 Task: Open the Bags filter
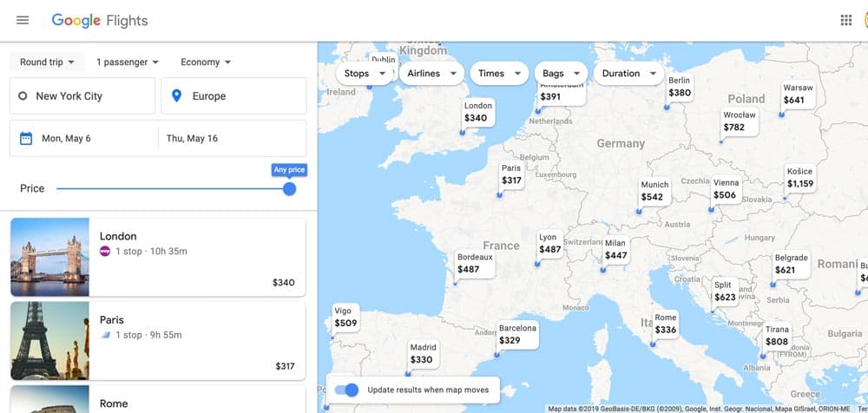[562, 74]
